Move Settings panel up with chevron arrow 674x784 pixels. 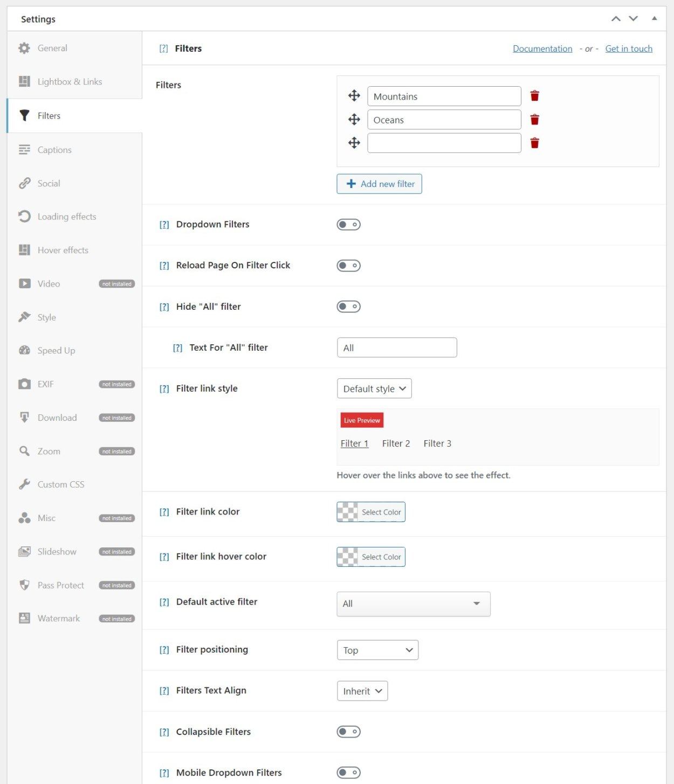tap(616, 19)
